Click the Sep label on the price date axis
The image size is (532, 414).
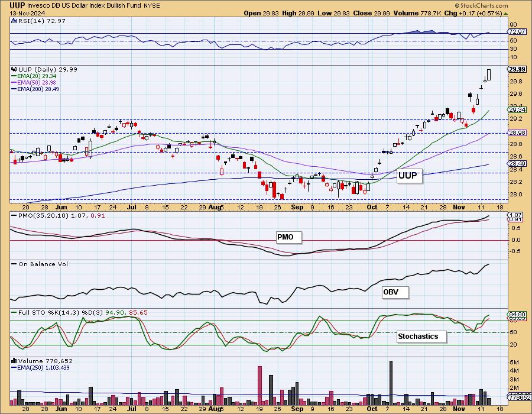(297, 207)
